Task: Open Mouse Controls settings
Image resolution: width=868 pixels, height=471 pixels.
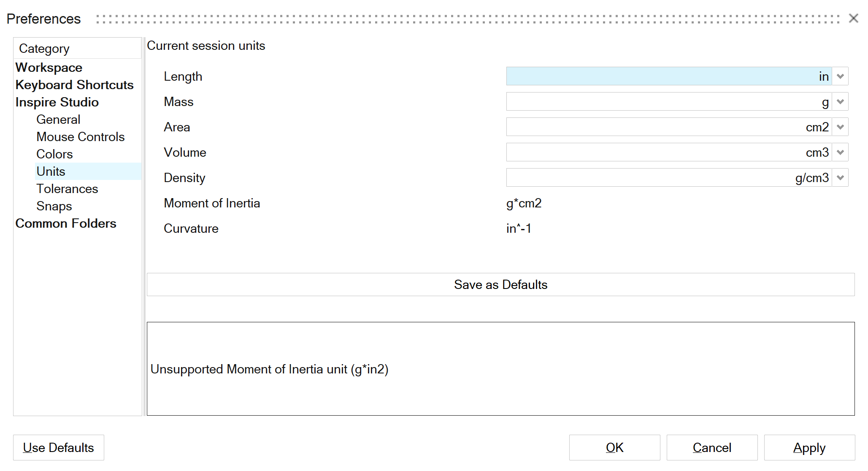Action: click(81, 137)
